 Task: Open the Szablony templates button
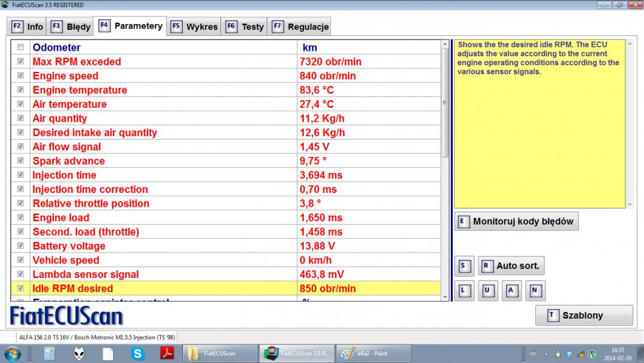tap(583, 315)
